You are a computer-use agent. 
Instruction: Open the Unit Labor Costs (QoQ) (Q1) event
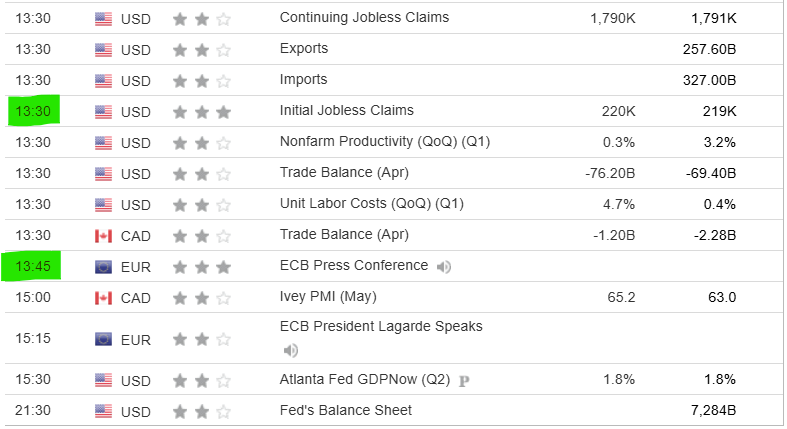(385, 204)
